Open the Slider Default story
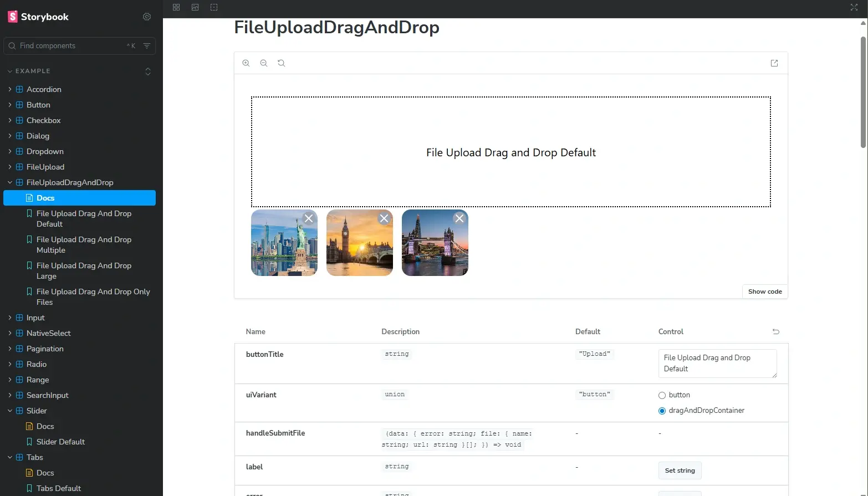The image size is (868, 496). coord(60,442)
